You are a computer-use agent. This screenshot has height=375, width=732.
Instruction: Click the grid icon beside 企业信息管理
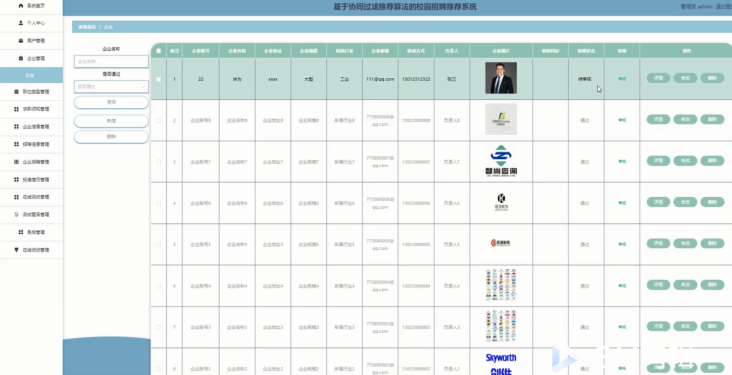coord(16,127)
